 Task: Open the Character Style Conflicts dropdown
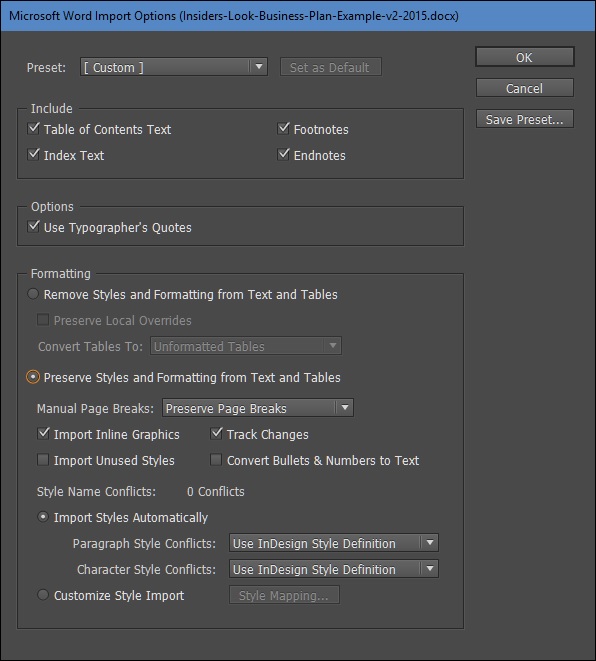click(x=333, y=569)
